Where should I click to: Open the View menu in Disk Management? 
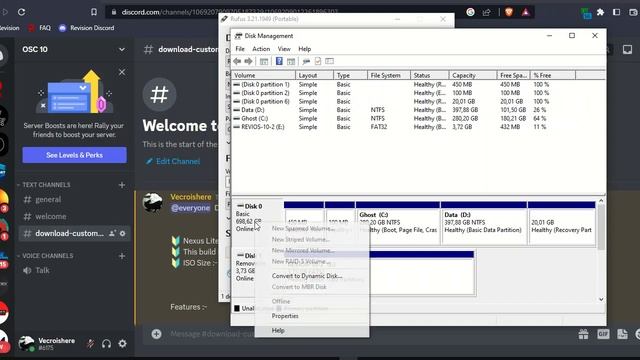(284, 49)
